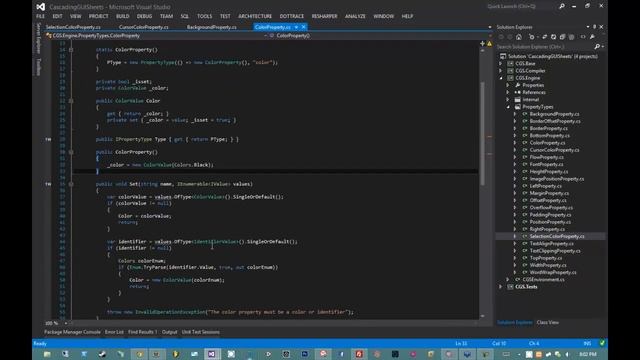Switch to CursorColorProperty.cs tab

[144, 27]
